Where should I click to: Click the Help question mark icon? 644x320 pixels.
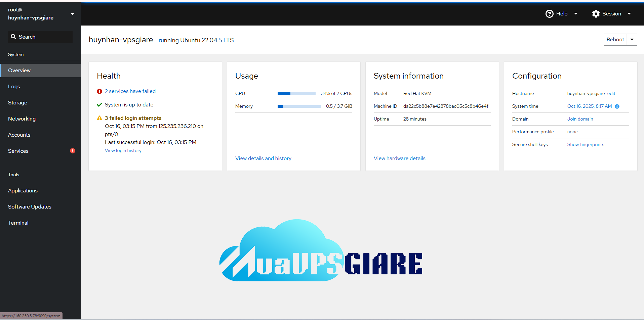pos(549,14)
